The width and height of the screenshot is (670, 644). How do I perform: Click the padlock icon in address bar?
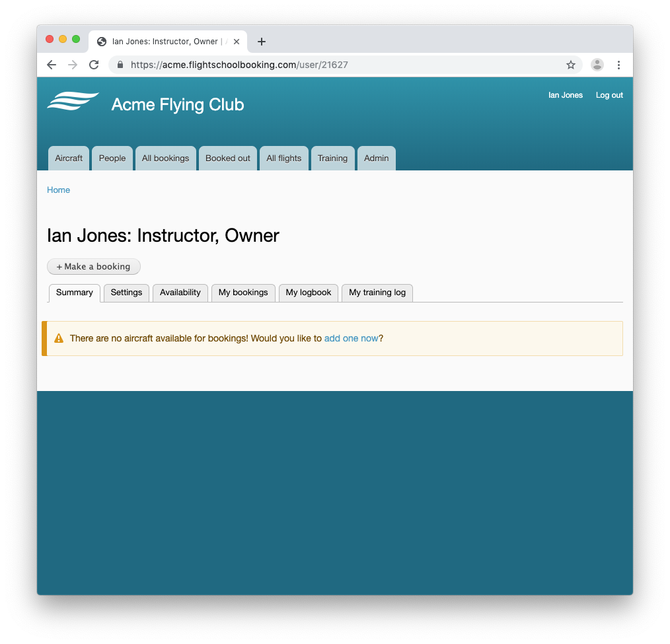[120, 65]
